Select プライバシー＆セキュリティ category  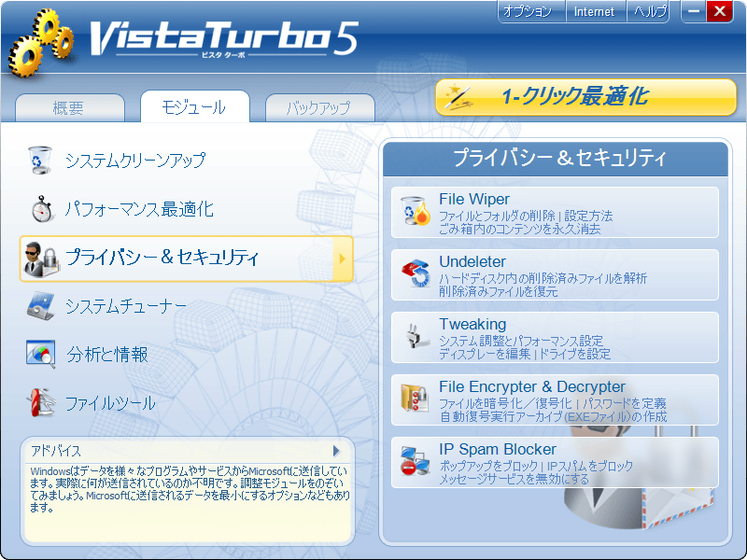[186, 259]
